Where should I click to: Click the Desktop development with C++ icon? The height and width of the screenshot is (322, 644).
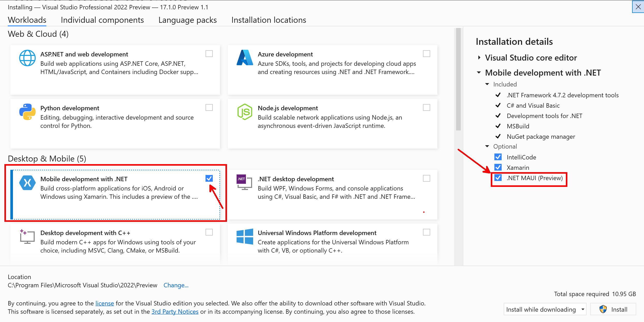pyautogui.click(x=27, y=236)
